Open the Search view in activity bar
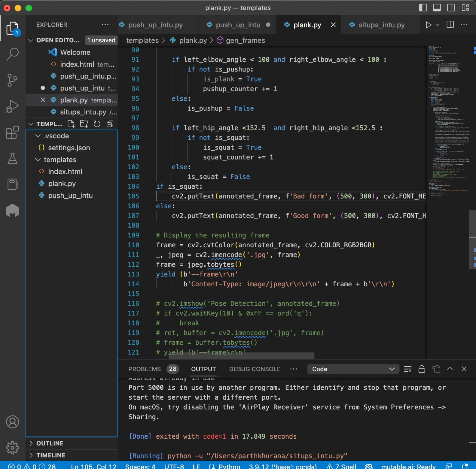This screenshot has height=469, width=476. click(12, 54)
